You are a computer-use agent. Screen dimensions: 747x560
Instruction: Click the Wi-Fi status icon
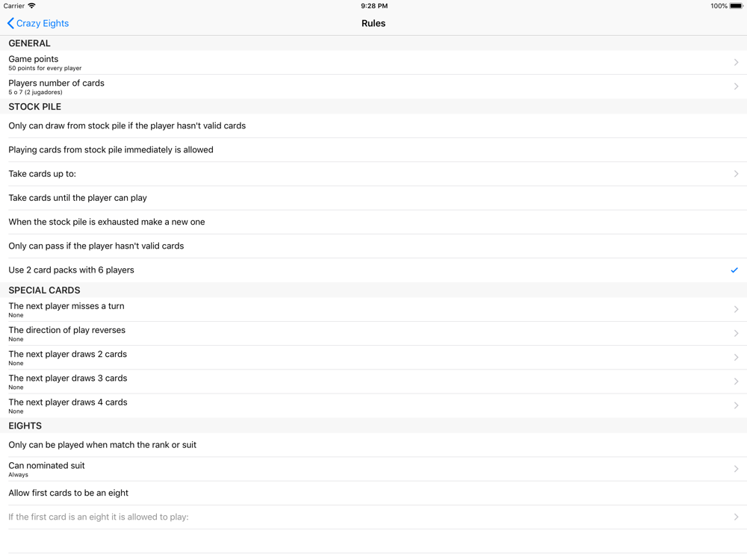(x=32, y=6)
